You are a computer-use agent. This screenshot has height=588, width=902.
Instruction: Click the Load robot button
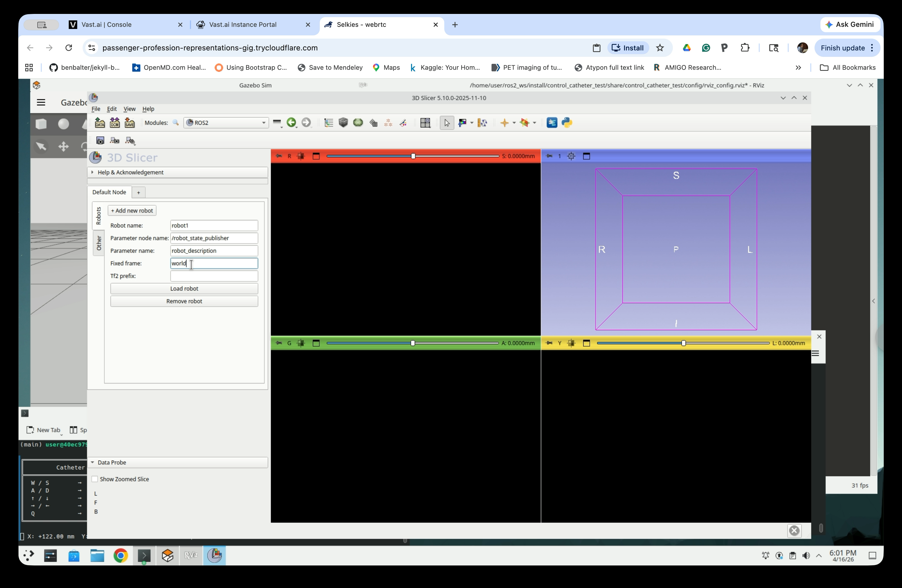[x=184, y=288]
